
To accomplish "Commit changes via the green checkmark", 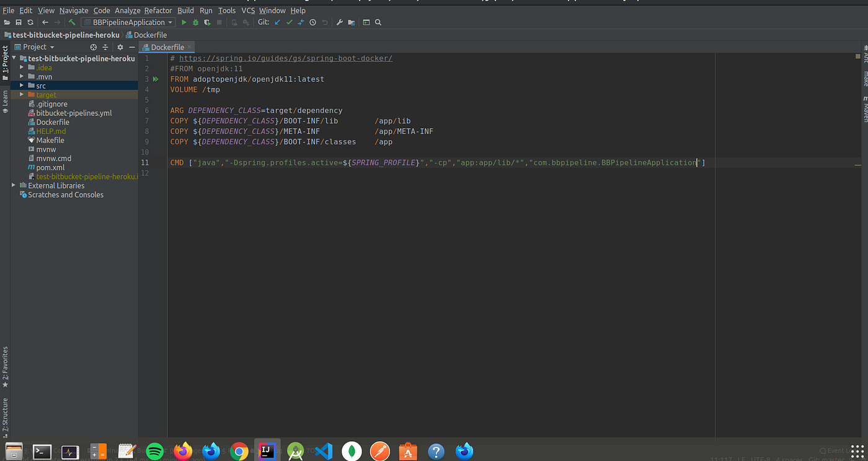I will pyautogui.click(x=289, y=22).
